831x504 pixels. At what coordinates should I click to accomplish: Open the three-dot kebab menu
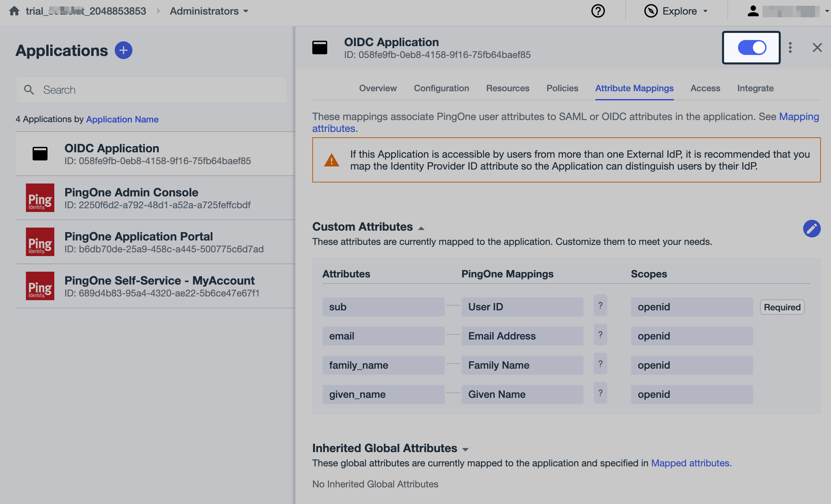point(791,47)
